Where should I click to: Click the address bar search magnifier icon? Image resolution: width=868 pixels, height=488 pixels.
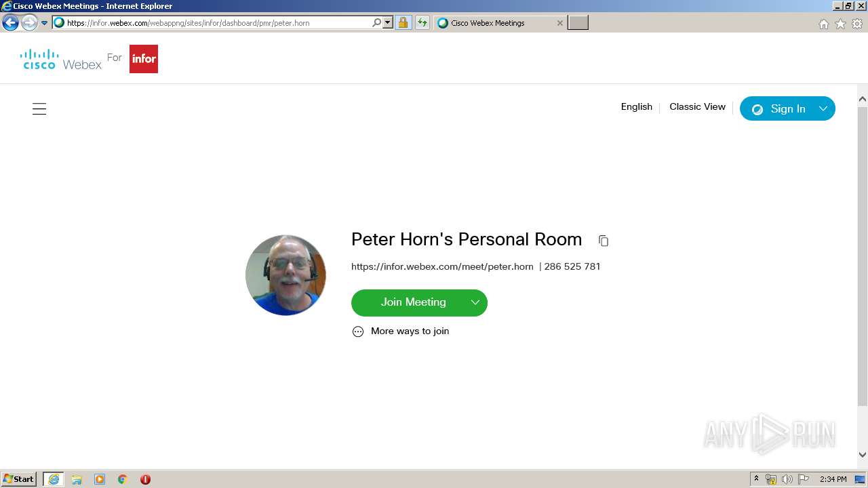[377, 23]
